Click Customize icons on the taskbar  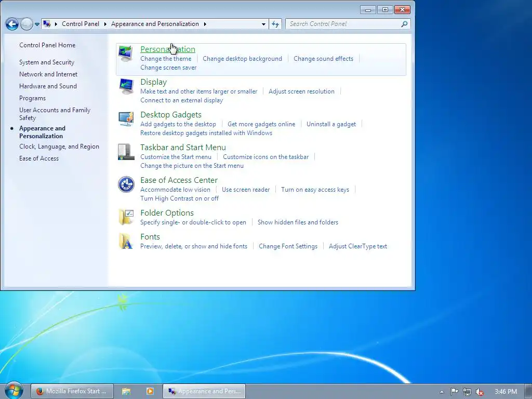click(x=265, y=157)
